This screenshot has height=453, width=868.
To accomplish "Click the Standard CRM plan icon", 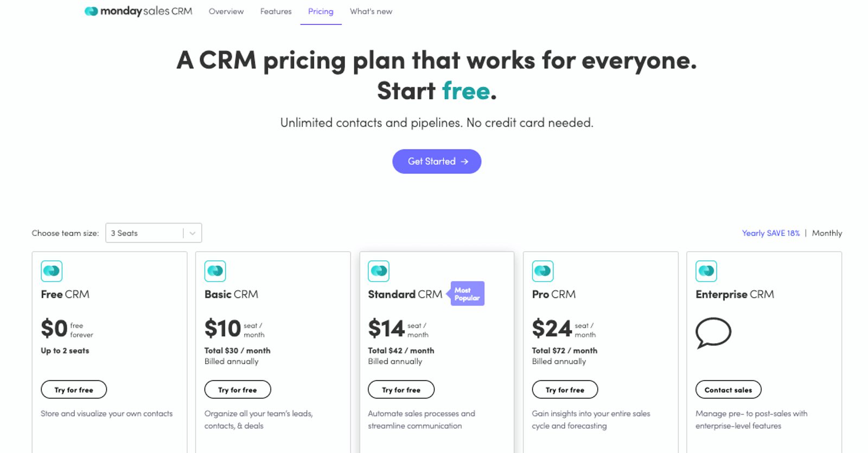I will point(379,271).
